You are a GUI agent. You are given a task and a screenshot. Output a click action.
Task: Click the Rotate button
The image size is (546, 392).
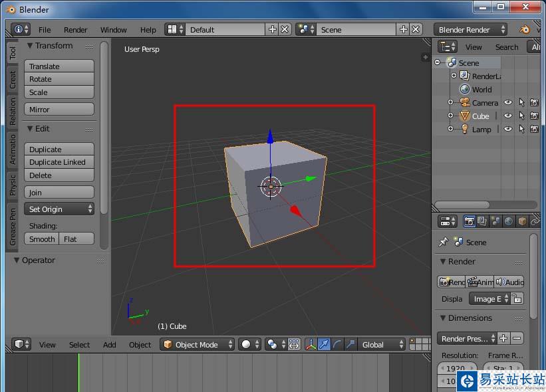59,79
